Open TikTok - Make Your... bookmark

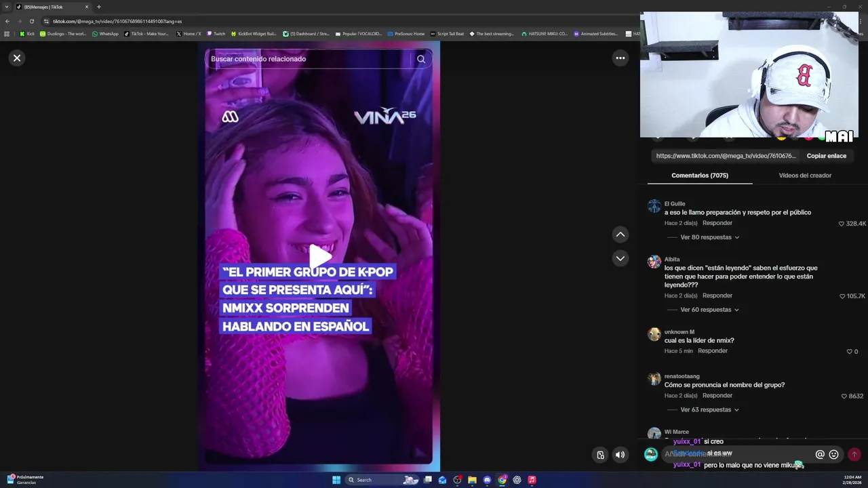click(x=146, y=33)
